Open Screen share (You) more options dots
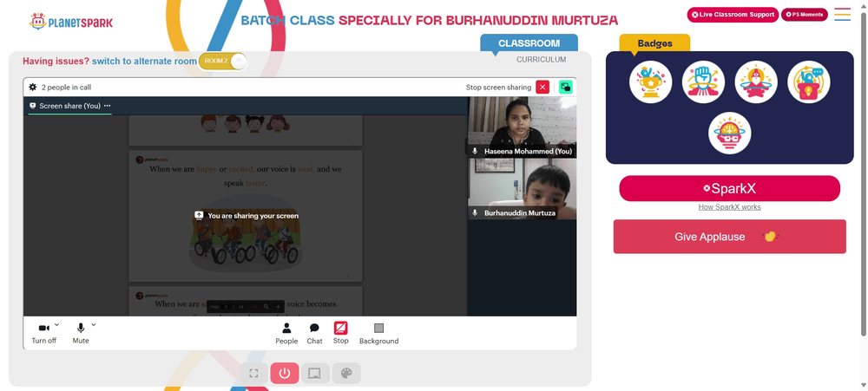Viewport: 868px width, 391px height. 108,106
